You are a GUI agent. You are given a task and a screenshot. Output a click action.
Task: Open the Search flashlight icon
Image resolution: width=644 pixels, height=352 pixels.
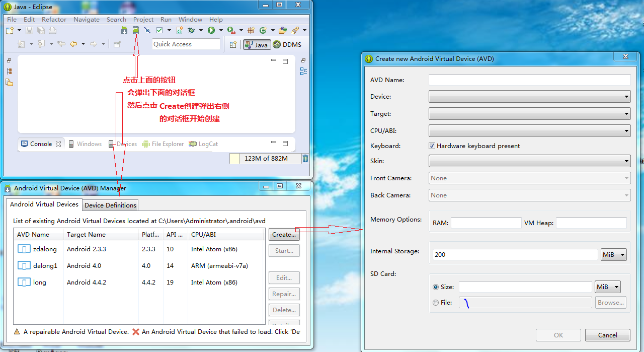295,31
